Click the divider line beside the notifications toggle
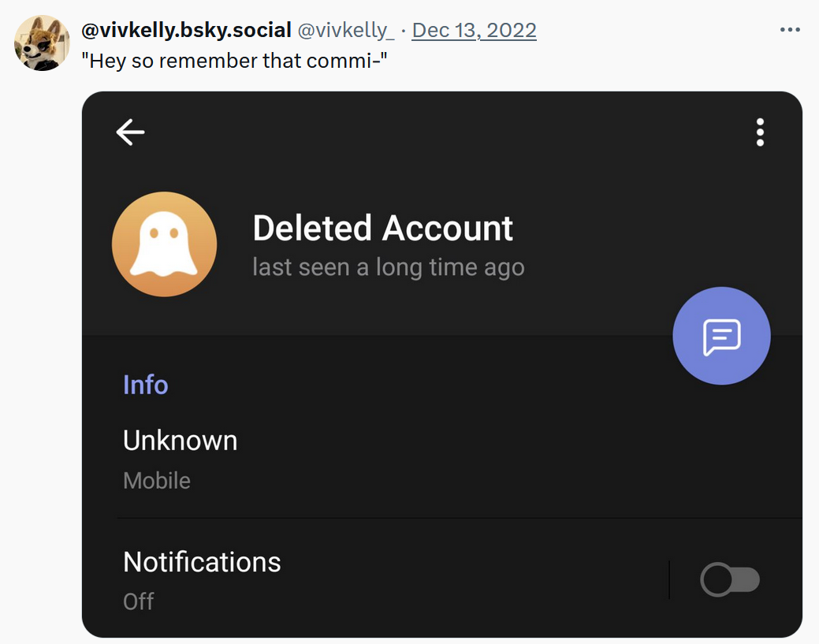 [x=669, y=579]
